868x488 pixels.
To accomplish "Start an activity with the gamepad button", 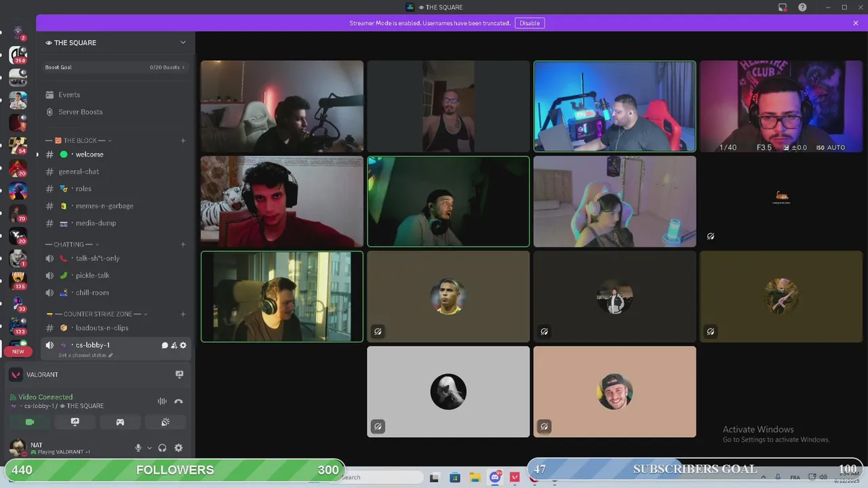I will pyautogui.click(x=120, y=422).
